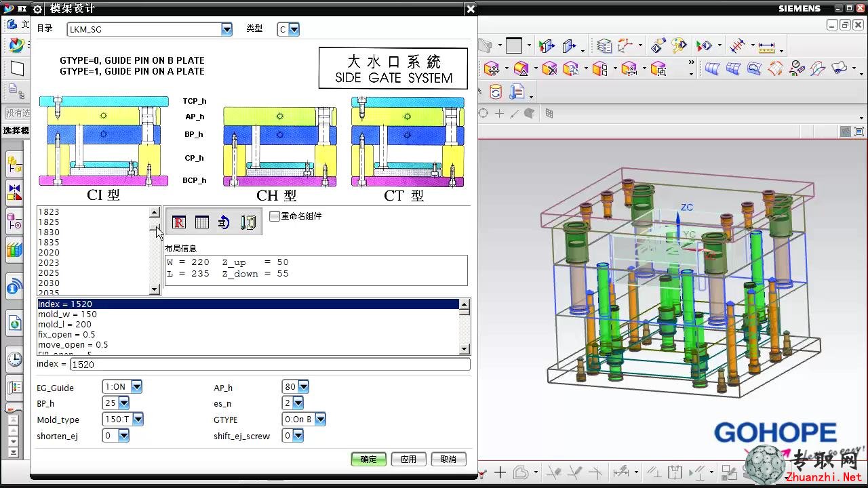Open the blue info/web sidebar icon
Image resolution: width=868 pixels, height=488 pixels.
click(14, 289)
